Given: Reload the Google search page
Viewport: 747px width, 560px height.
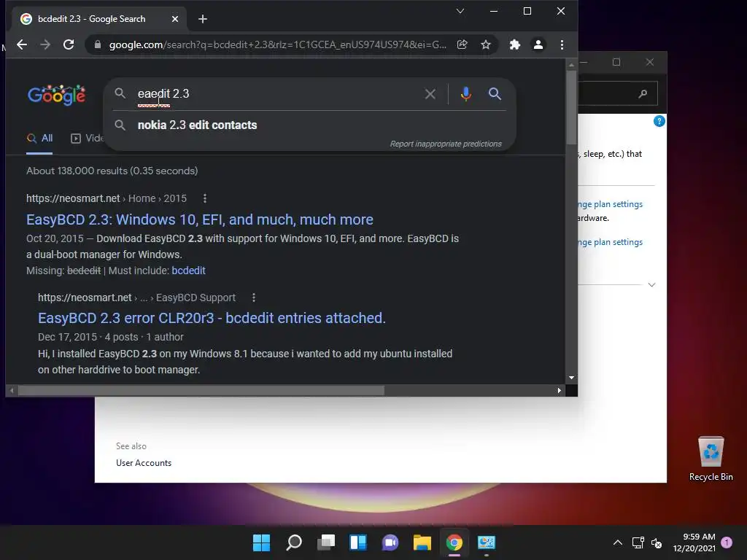Looking at the screenshot, I should tap(69, 44).
